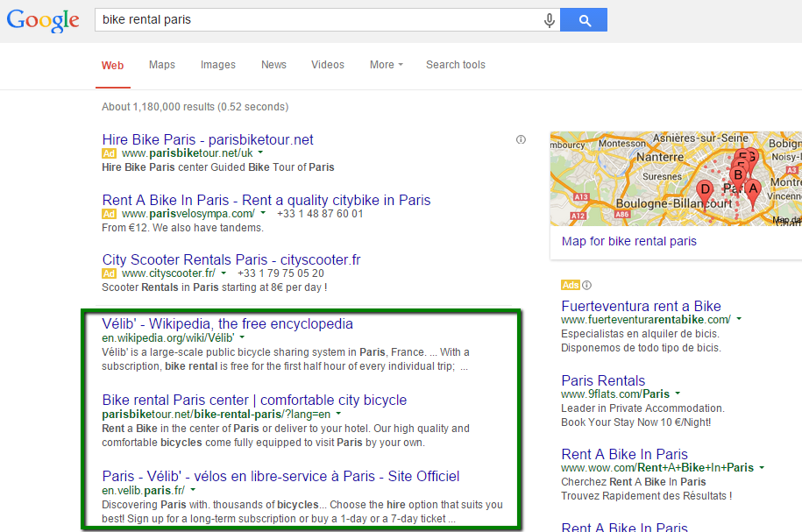This screenshot has width=802, height=532.
Task: Open Fuerteventura rent a Bike ad
Action: pos(642,306)
